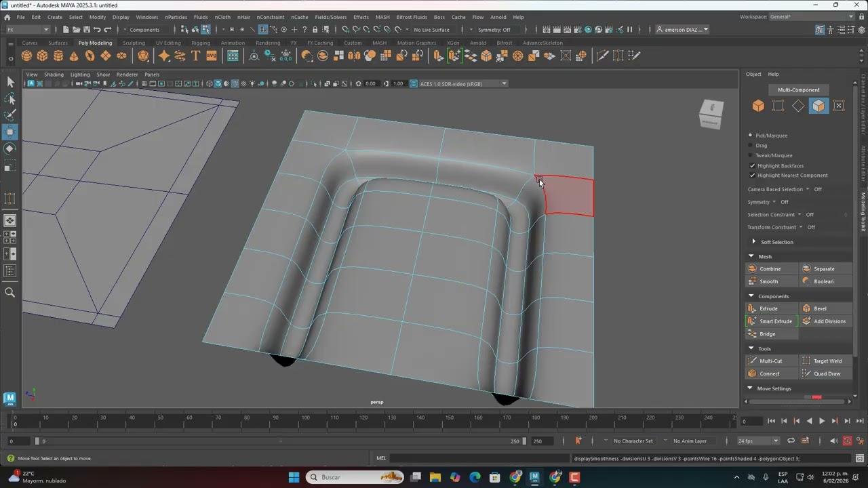The image size is (868, 488).
Task: Toggle the timeline audio speaker icon
Action: [x=834, y=441]
